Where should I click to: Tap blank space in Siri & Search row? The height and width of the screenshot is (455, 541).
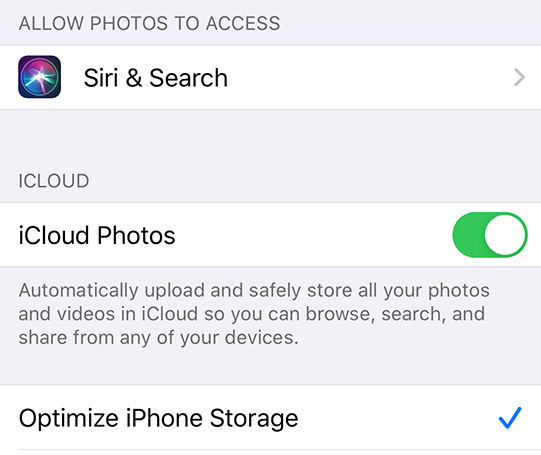(x=369, y=77)
